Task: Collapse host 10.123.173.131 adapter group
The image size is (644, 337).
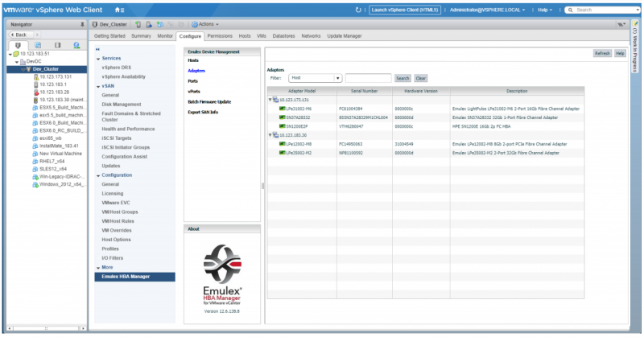Action: coord(270,100)
